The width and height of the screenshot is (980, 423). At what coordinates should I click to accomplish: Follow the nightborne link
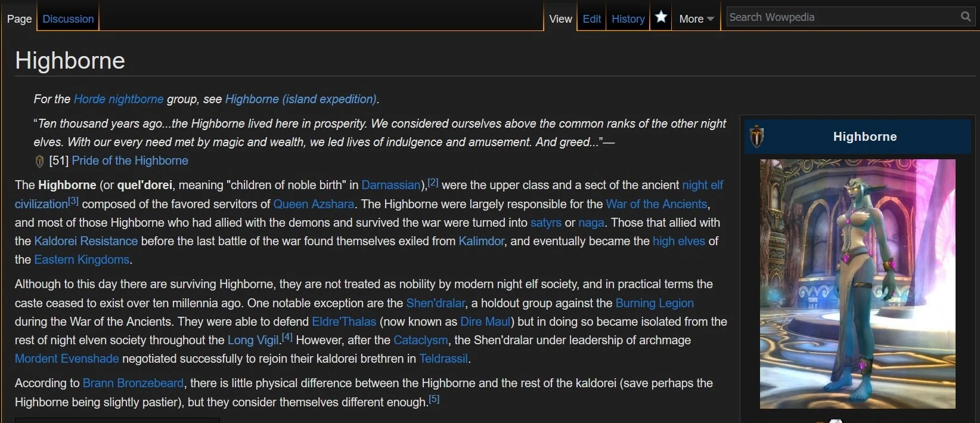[x=136, y=99]
